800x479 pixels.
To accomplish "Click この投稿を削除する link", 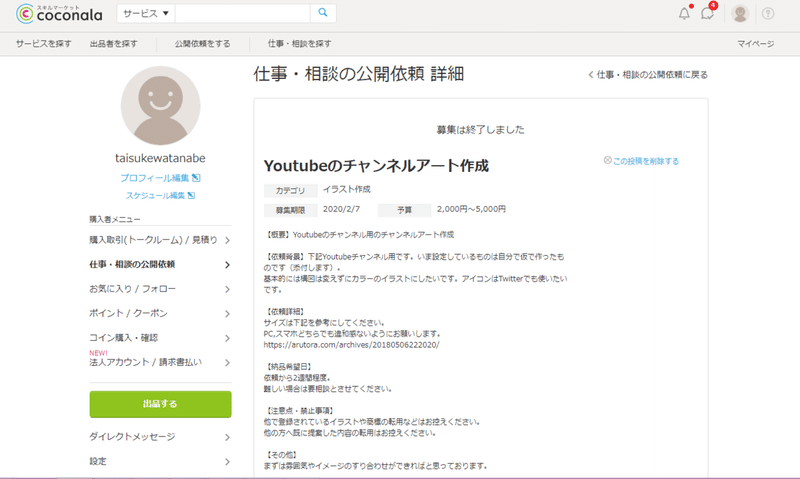I will pyautogui.click(x=646, y=161).
